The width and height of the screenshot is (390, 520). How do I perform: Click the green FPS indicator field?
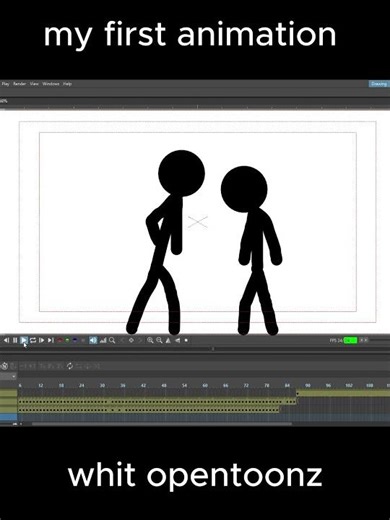click(x=350, y=340)
